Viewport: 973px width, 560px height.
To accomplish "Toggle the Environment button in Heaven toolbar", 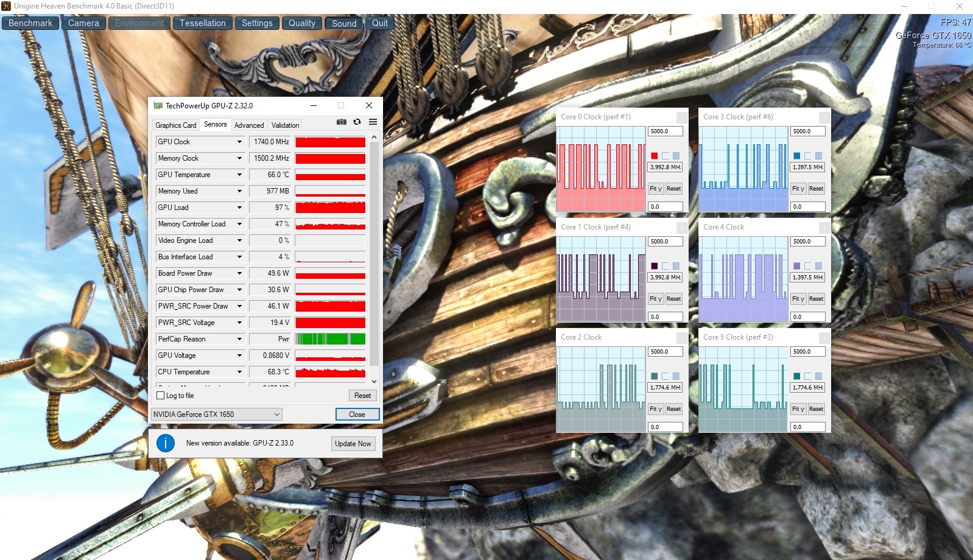I will [x=139, y=23].
